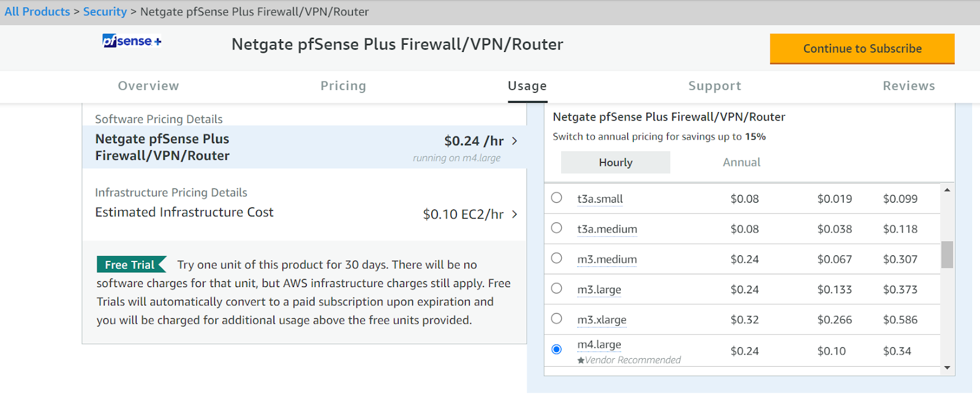Click the scrollbar down arrow
The height and width of the screenshot is (398, 980).
(947, 368)
